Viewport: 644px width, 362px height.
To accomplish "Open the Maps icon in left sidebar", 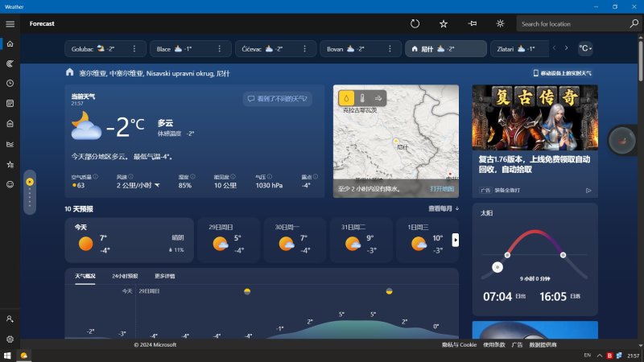I will coord(10,63).
